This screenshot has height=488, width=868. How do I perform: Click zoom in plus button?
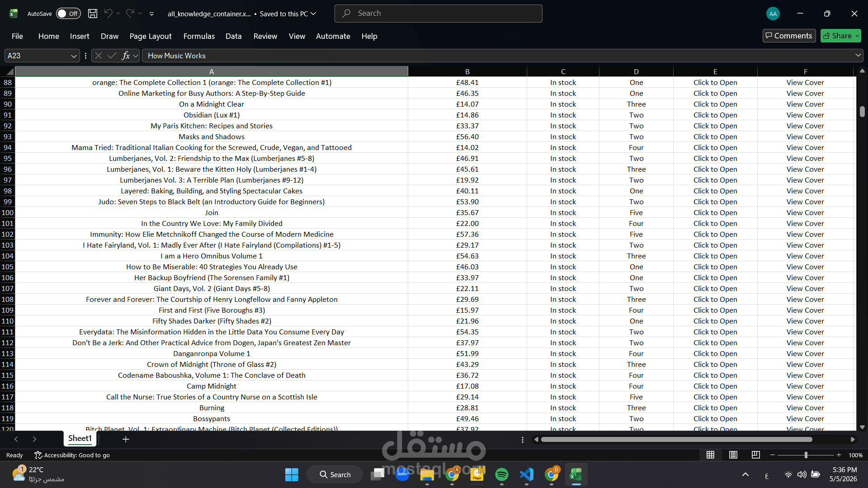(x=839, y=455)
